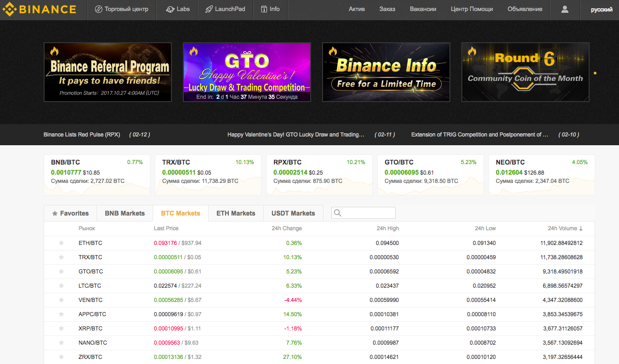Click the market search field

[363, 213]
